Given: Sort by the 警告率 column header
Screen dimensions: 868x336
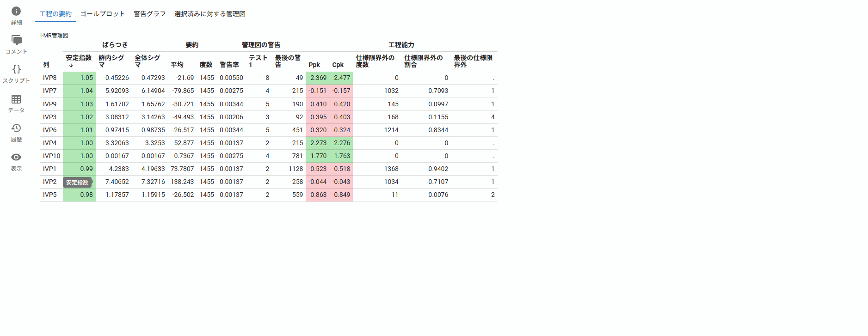Looking at the screenshot, I should 229,65.
